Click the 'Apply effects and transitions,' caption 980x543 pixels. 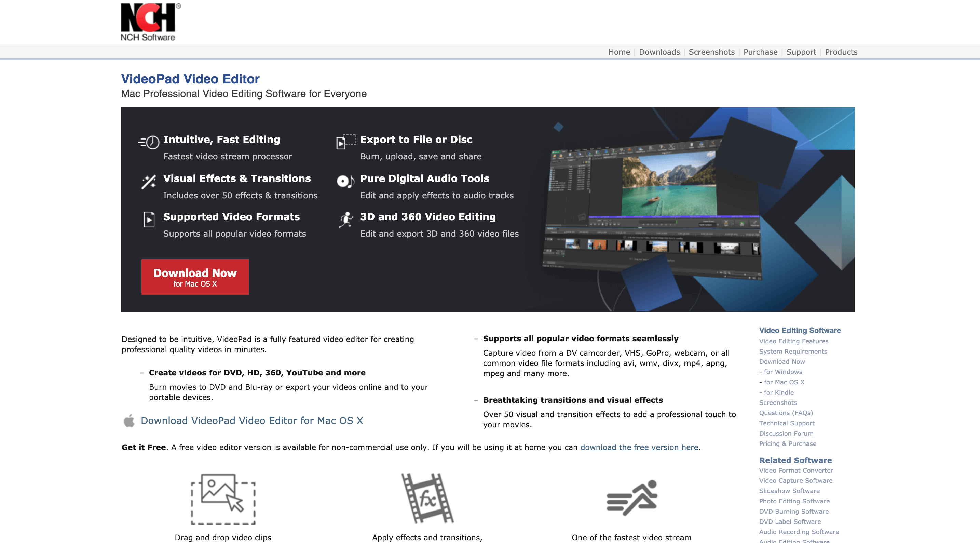[427, 538]
